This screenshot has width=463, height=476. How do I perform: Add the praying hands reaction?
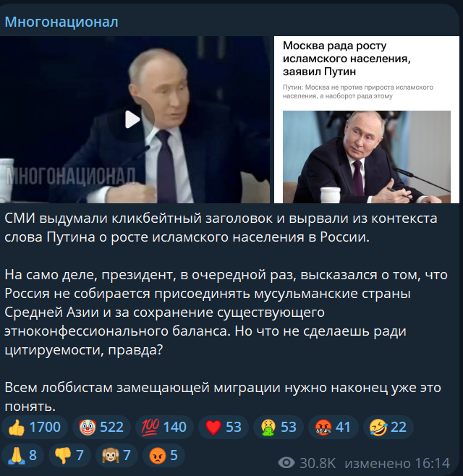click(22, 455)
